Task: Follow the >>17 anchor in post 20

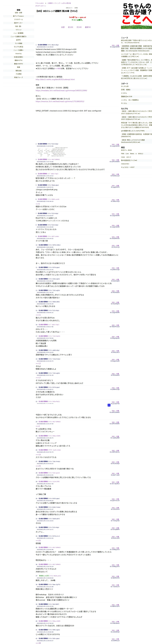Action: pyautogui.click(x=38, y=377)
